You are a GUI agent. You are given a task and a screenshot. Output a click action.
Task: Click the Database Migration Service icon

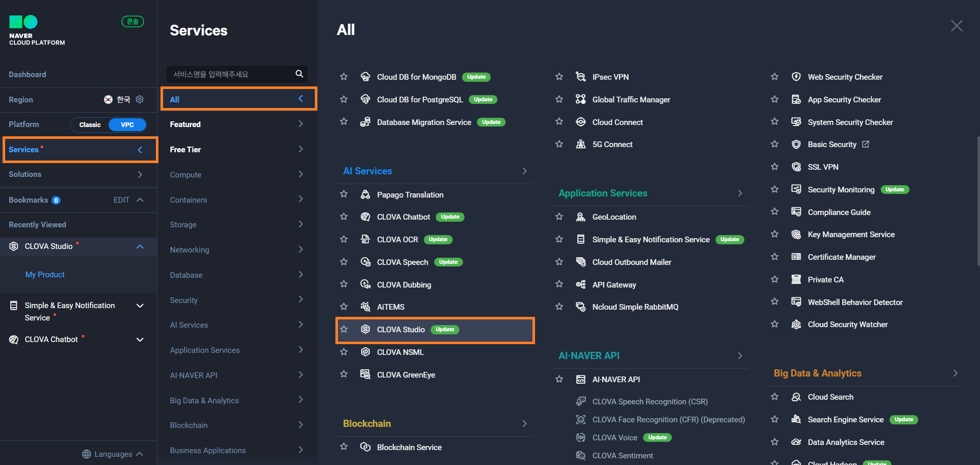tap(365, 122)
